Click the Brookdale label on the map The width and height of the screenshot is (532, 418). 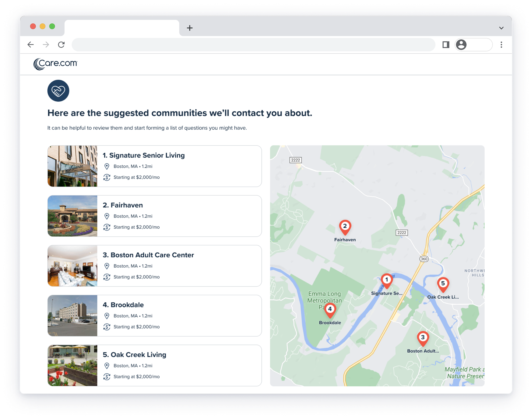330,323
